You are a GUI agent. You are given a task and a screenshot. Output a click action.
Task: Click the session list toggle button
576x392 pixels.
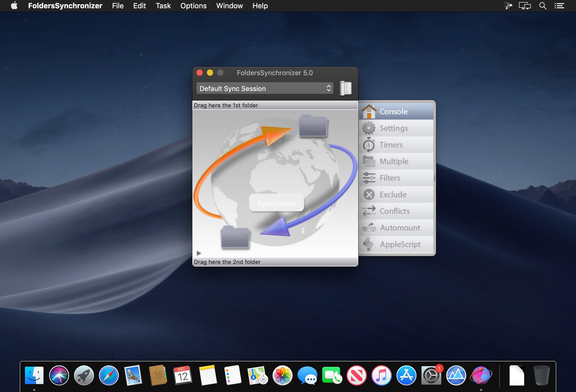346,88
